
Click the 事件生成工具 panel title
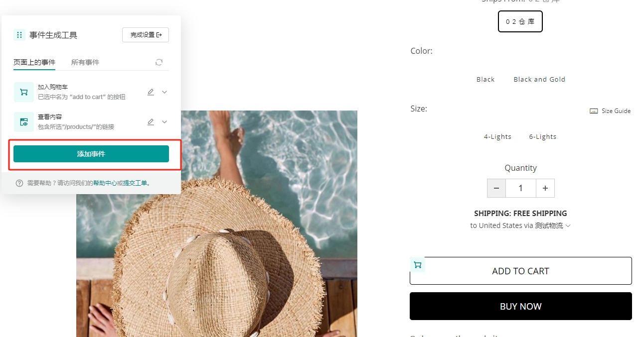click(x=53, y=35)
